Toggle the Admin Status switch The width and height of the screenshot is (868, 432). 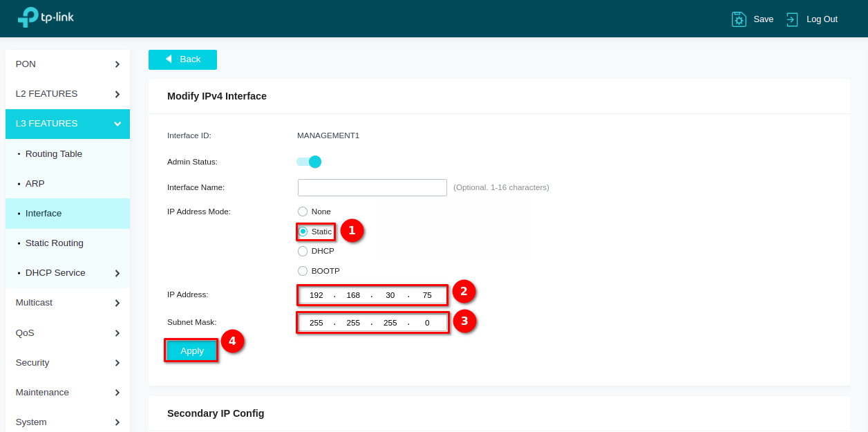coord(309,162)
